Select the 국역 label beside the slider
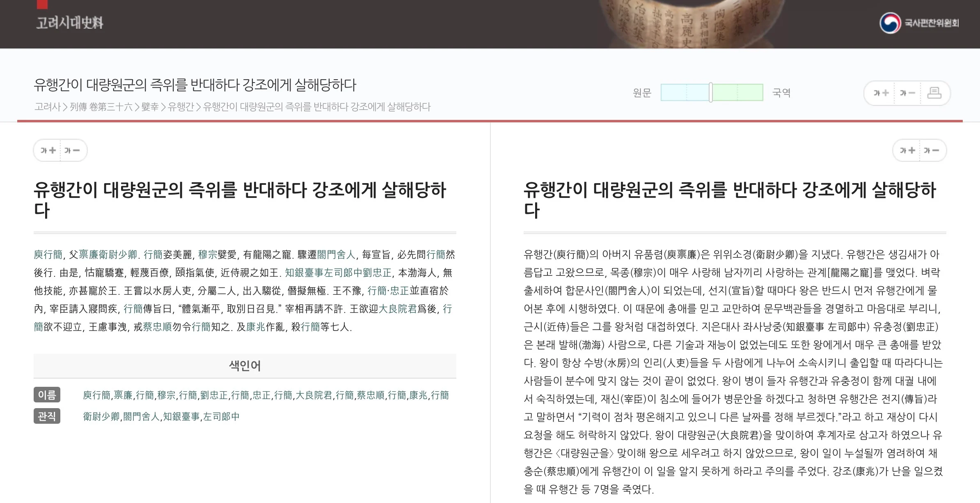 pos(781,93)
